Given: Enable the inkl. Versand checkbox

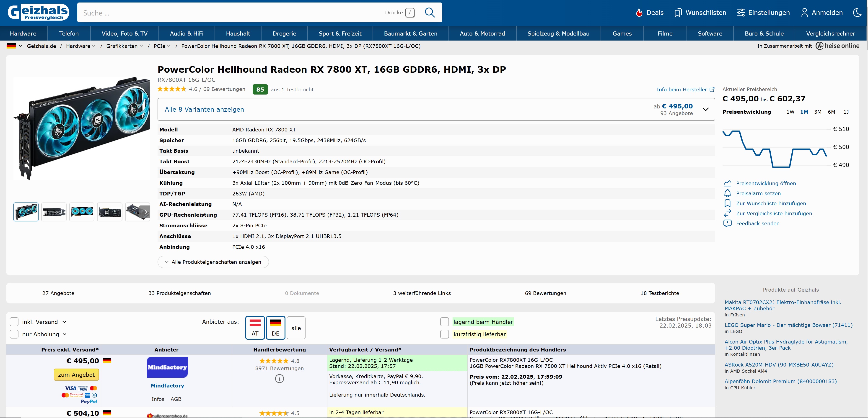Looking at the screenshot, I should (14, 322).
